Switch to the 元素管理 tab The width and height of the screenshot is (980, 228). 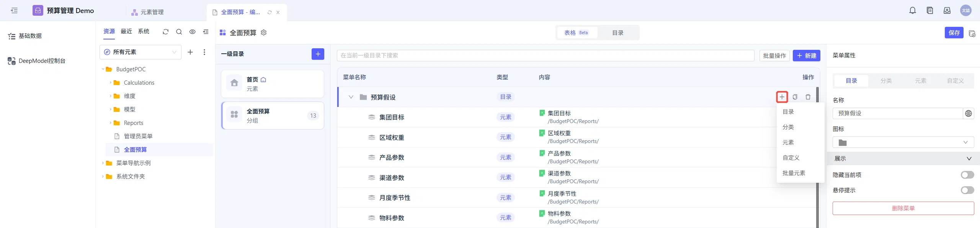(x=148, y=12)
